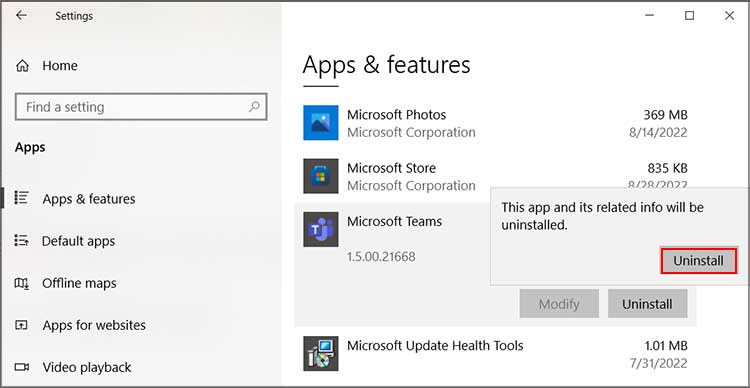This screenshot has width=750, height=388.
Task: Click the Teams version 1.5.00.21668 text
Action: [x=381, y=257]
